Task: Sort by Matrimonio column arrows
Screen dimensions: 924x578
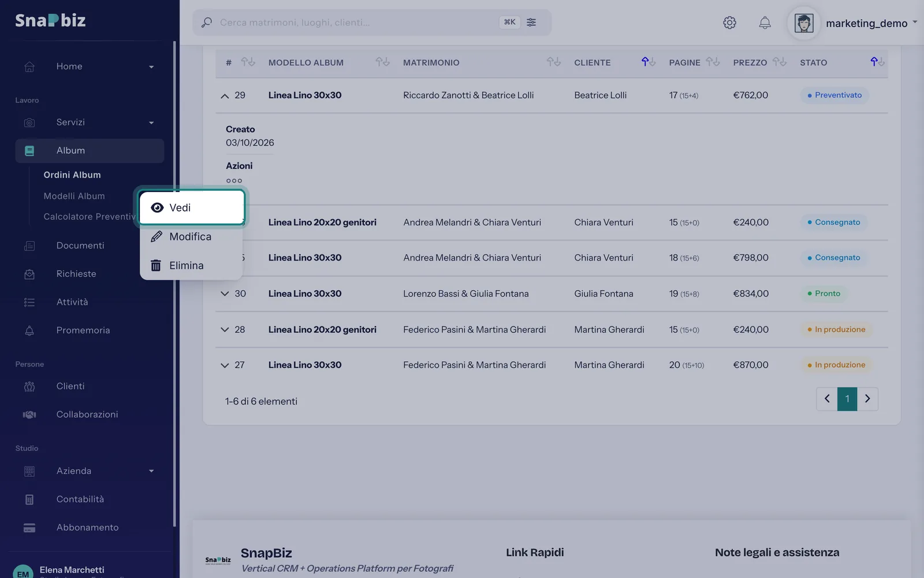Action: click(553, 62)
